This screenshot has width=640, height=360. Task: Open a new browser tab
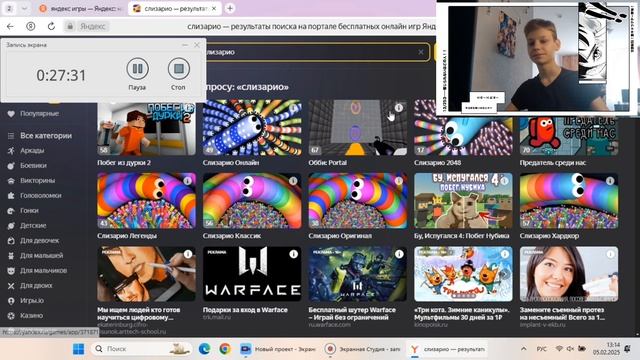[230, 8]
